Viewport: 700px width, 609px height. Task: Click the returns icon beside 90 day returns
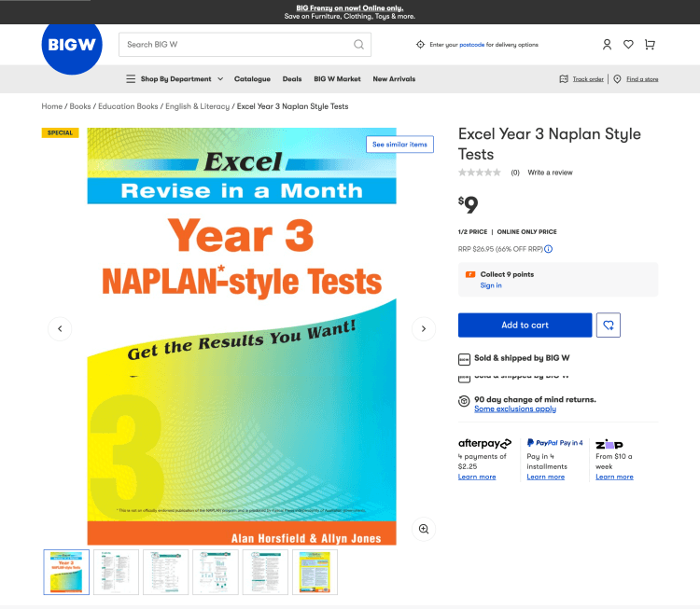(464, 401)
